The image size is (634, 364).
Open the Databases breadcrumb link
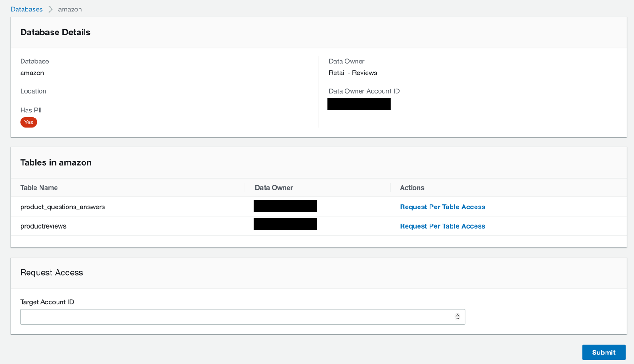[27, 9]
